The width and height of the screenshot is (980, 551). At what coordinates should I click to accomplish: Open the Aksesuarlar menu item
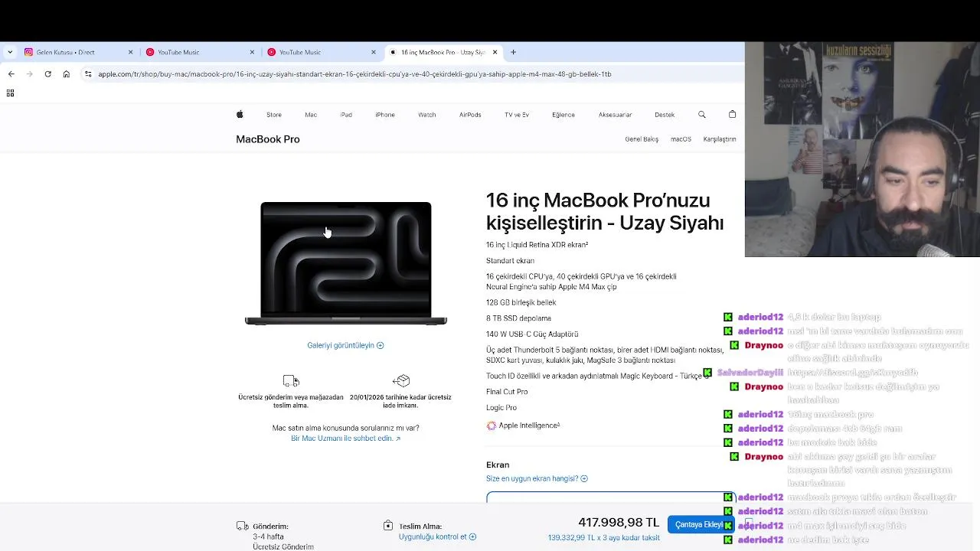(x=615, y=115)
